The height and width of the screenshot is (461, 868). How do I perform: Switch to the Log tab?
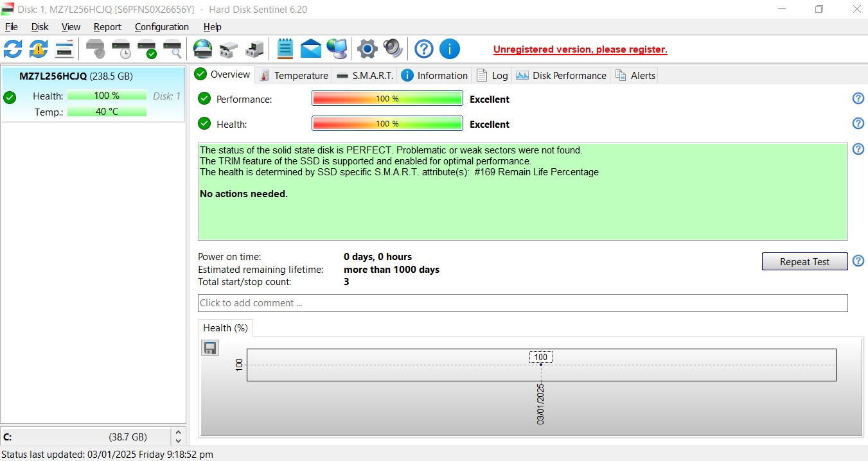click(x=492, y=75)
